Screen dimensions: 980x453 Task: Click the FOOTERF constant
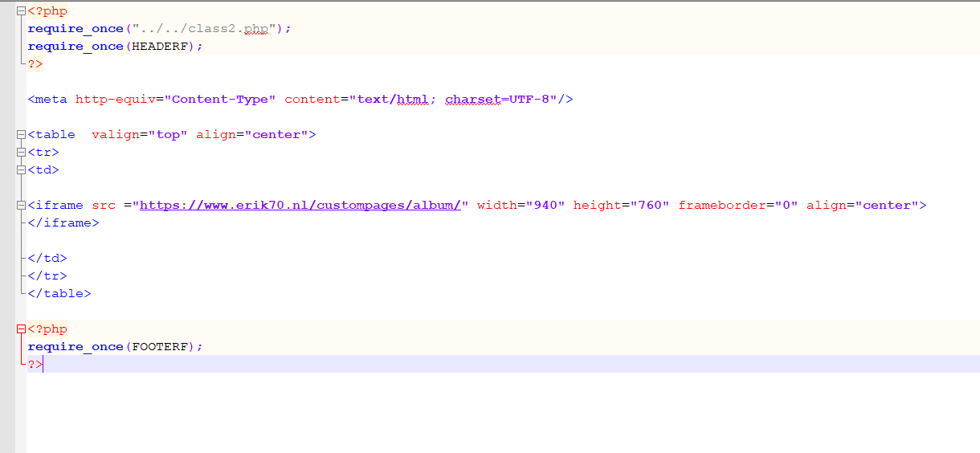(x=160, y=346)
